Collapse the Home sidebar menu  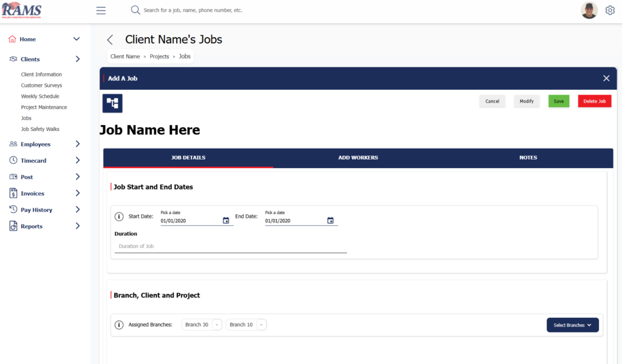click(77, 39)
